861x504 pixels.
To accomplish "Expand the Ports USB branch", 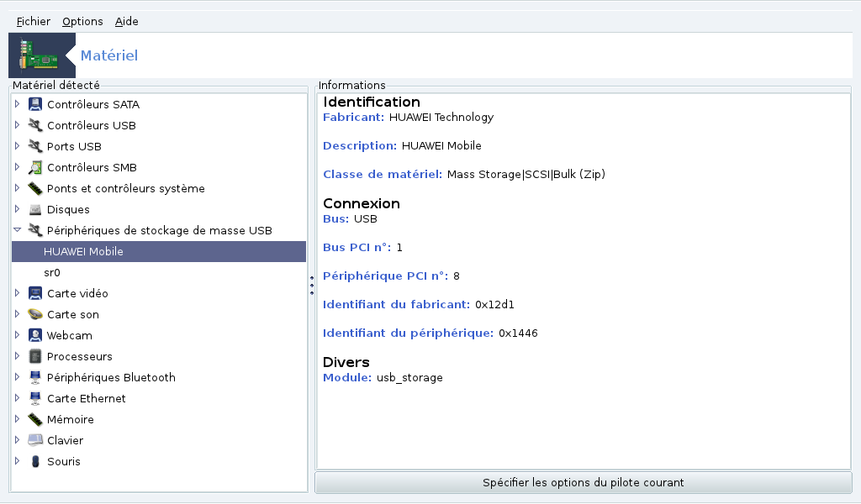I will coord(17,146).
